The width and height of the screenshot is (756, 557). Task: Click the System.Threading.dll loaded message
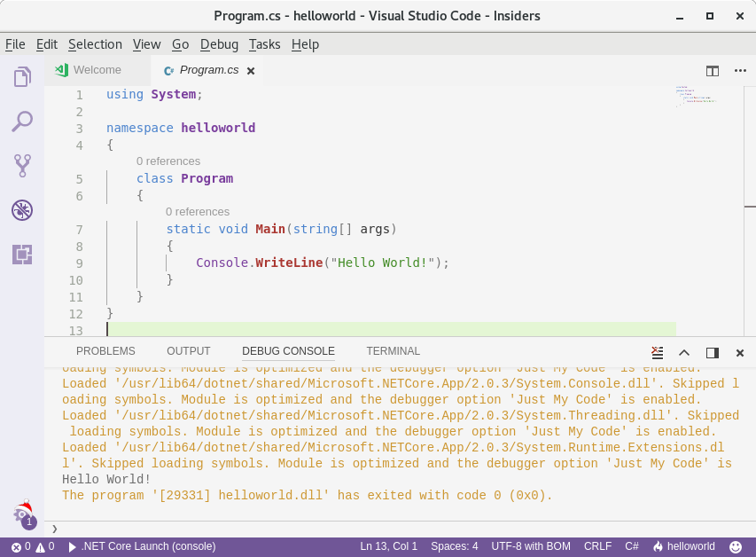click(x=401, y=423)
